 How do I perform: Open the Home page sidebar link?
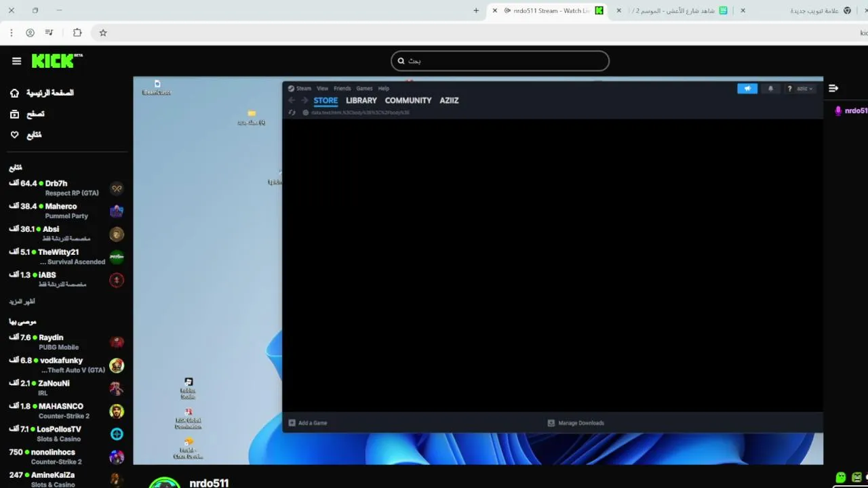[x=42, y=93]
